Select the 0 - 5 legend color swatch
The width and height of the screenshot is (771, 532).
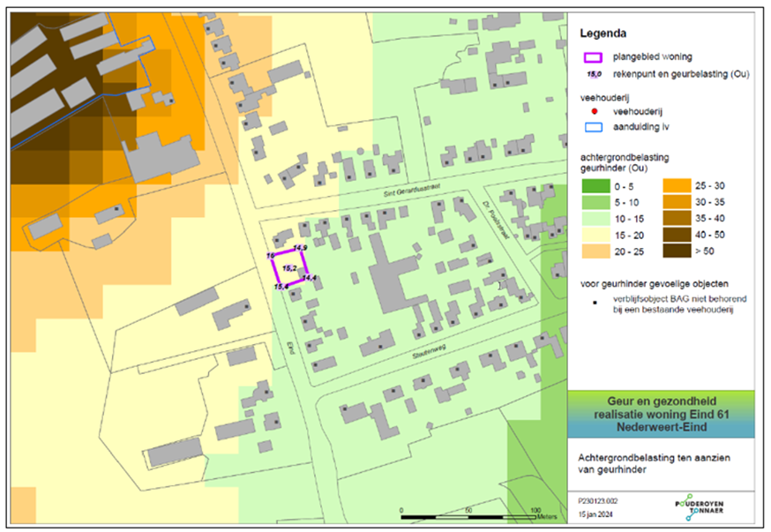pyautogui.click(x=595, y=186)
